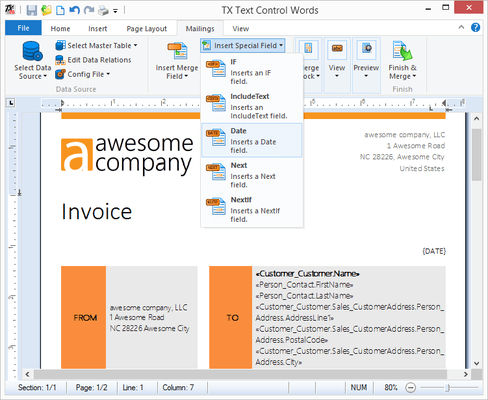Click the ruler tab-type selector box
The height and width of the screenshot is (400, 488).
11,103
